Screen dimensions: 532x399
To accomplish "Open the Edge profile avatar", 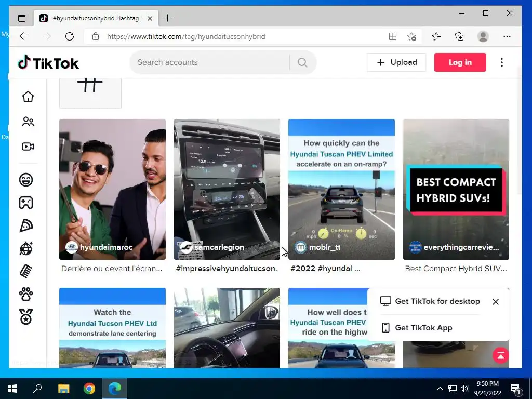I will (x=483, y=36).
